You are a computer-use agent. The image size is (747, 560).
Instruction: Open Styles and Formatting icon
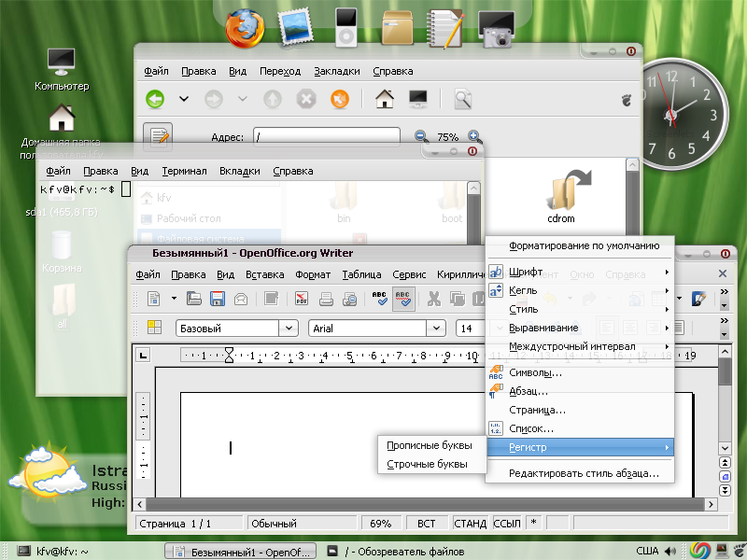[154, 328]
